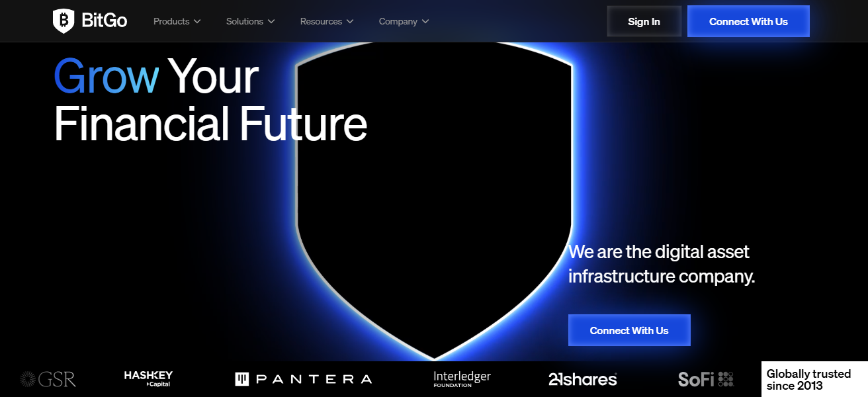Expand the Company chevron arrow
868x397 pixels.
425,22
